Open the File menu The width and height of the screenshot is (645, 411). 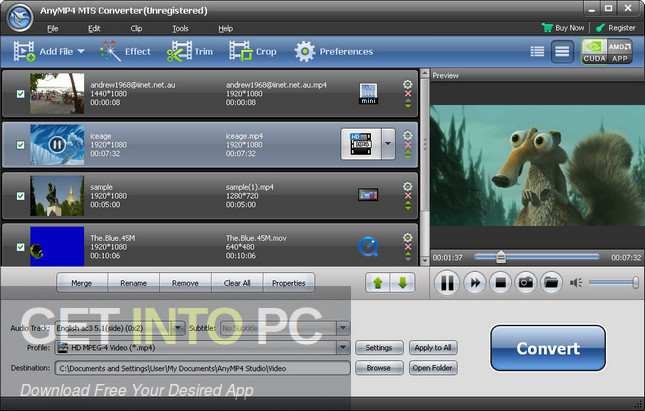point(53,28)
